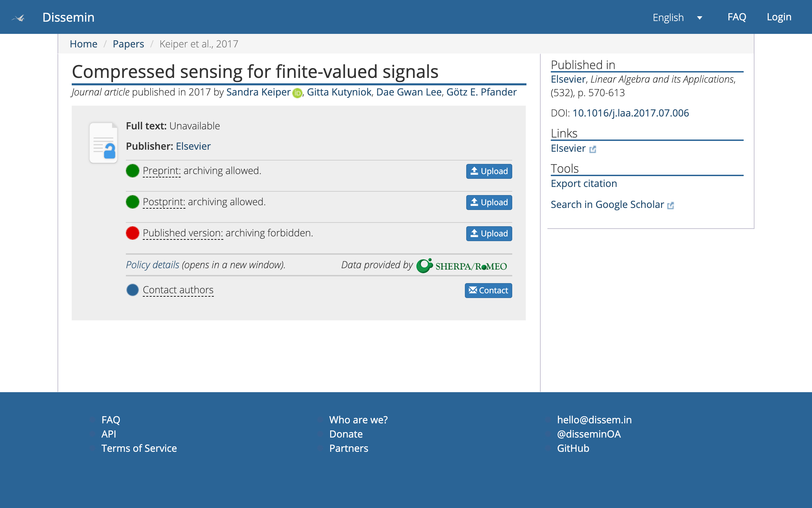The width and height of the screenshot is (812, 508).
Task: Upload a postprint version
Action: [x=489, y=202]
